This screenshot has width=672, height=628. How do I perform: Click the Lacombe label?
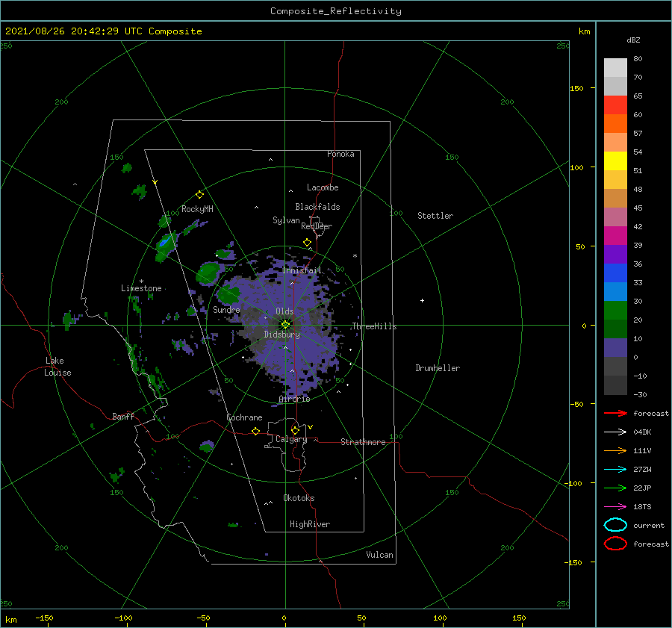pyautogui.click(x=323, y=187)
